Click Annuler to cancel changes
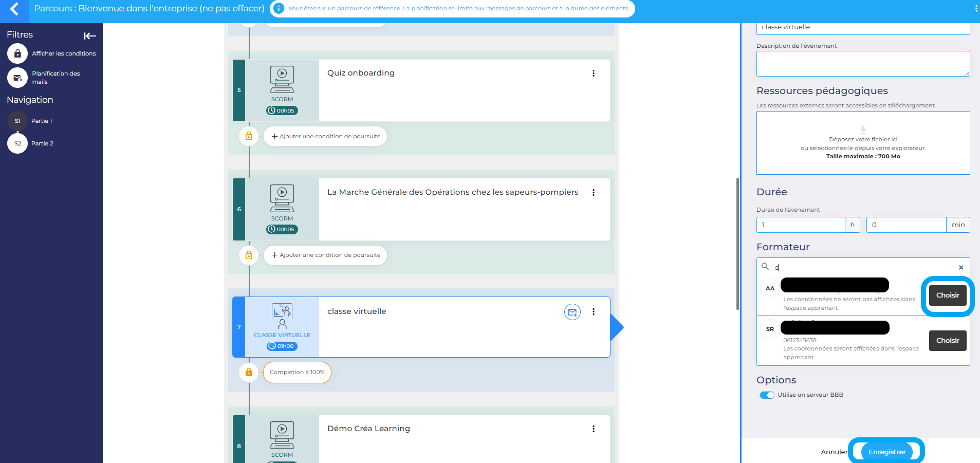The width and height of the screenshot is (980, 463). click(x=834, y=452)
